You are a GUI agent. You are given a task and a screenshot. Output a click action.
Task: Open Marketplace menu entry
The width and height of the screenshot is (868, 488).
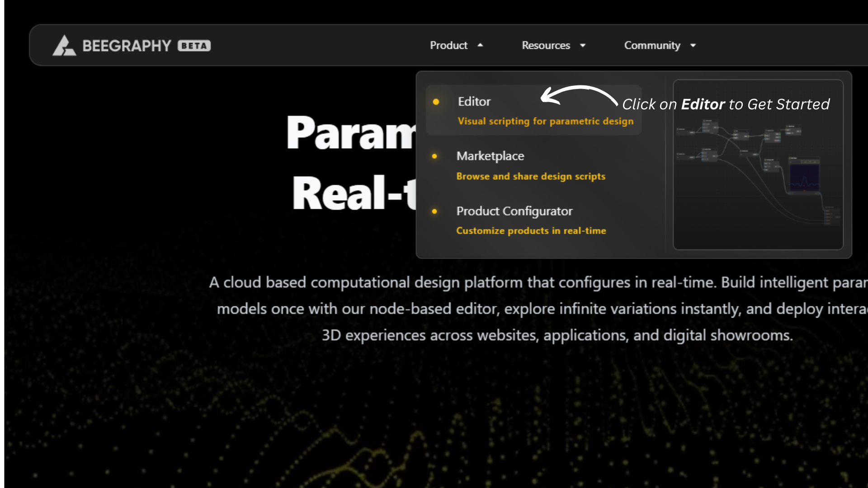tap(490, 156)
